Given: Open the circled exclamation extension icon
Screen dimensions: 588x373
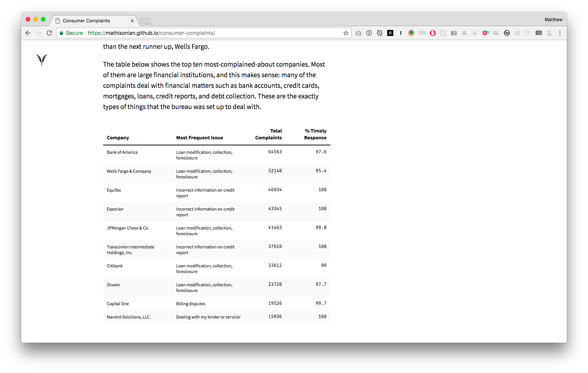Looking at the screenshot, I should coord(369,33).
